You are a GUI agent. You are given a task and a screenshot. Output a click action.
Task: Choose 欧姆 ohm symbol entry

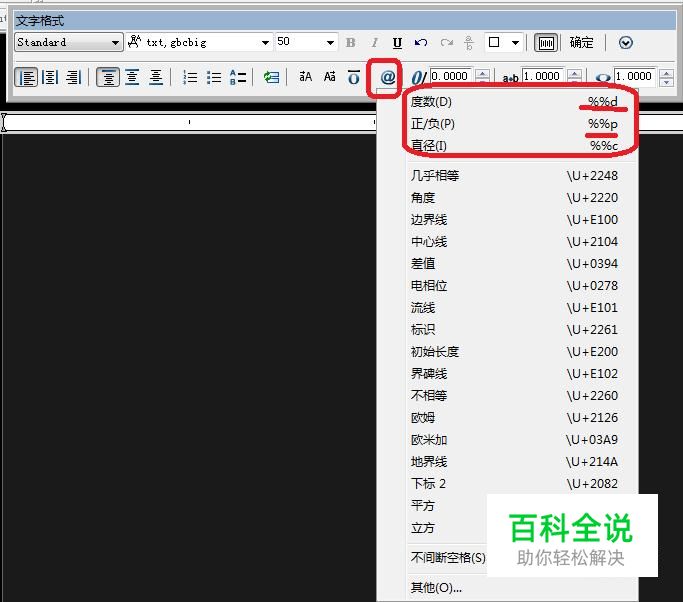514,418
